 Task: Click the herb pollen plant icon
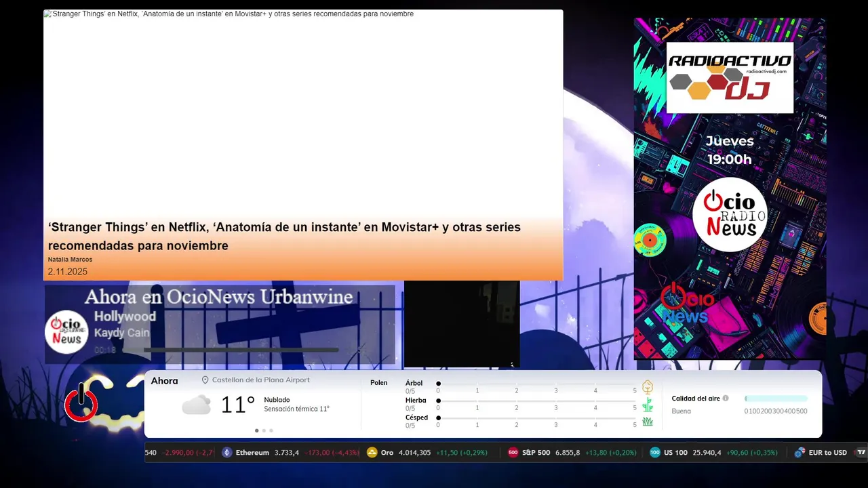[648, 405]
